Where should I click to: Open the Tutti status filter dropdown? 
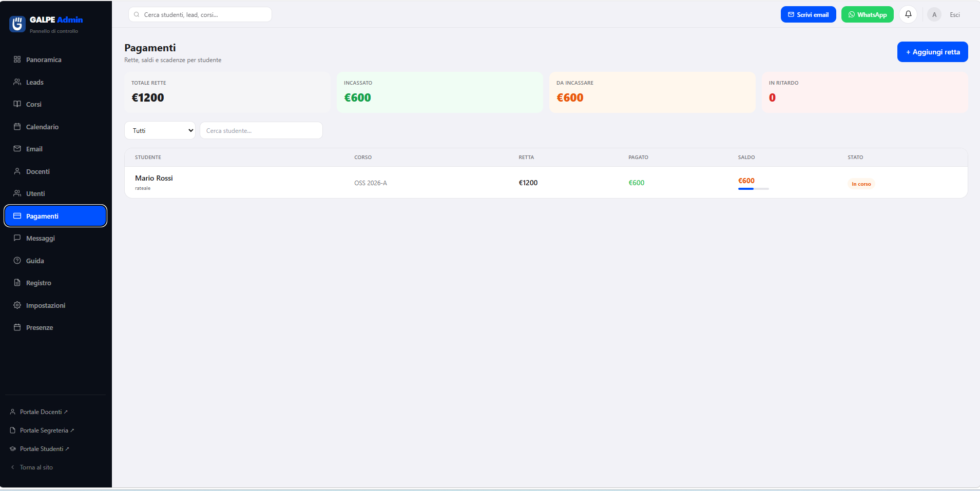pyautogui.click(x=160, y=130)
